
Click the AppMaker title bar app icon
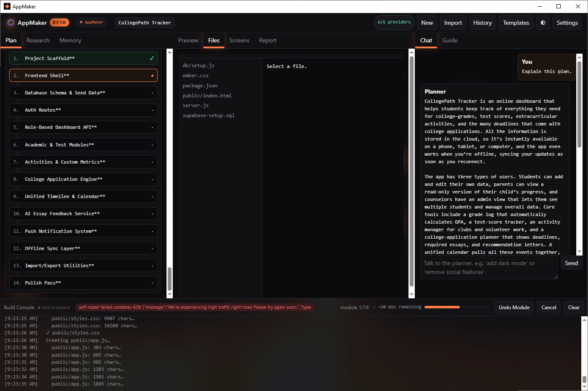click(x=7, y=6)
